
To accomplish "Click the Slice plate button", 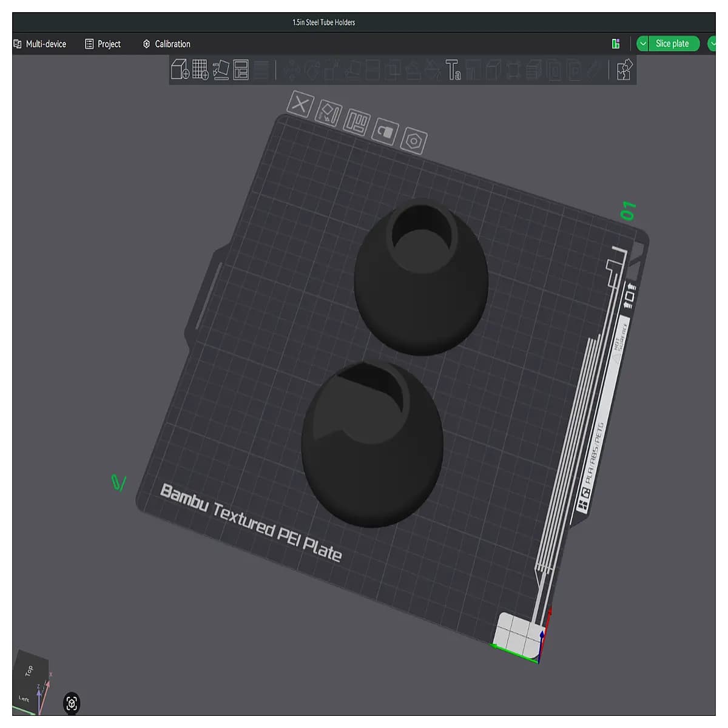I will pyautogui.click(x=673, y=44).
